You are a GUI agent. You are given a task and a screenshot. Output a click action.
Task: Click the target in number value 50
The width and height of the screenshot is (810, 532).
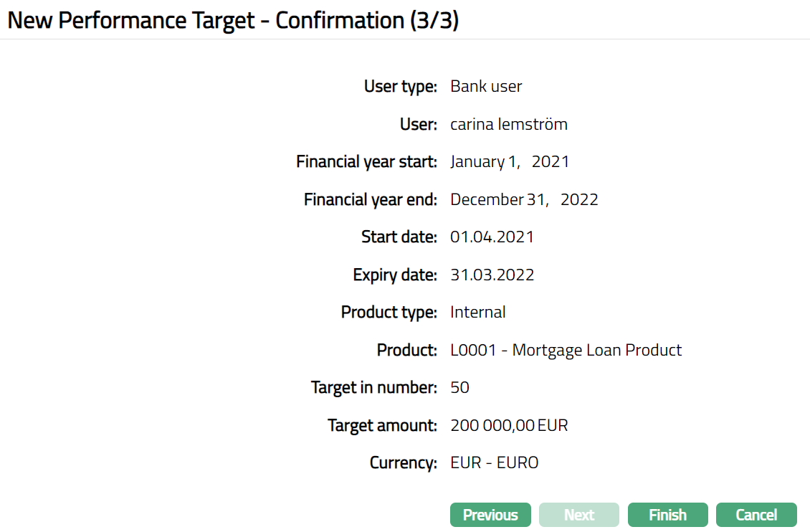pyautogui.click(x=459, y=388)
